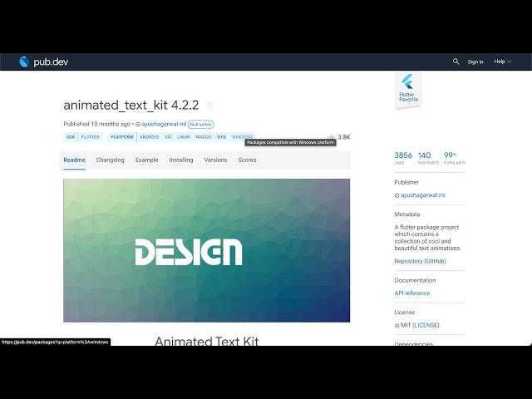
Task: Open ayushagarwal.ml link in Publisher section
Action: tap(423, 195)
